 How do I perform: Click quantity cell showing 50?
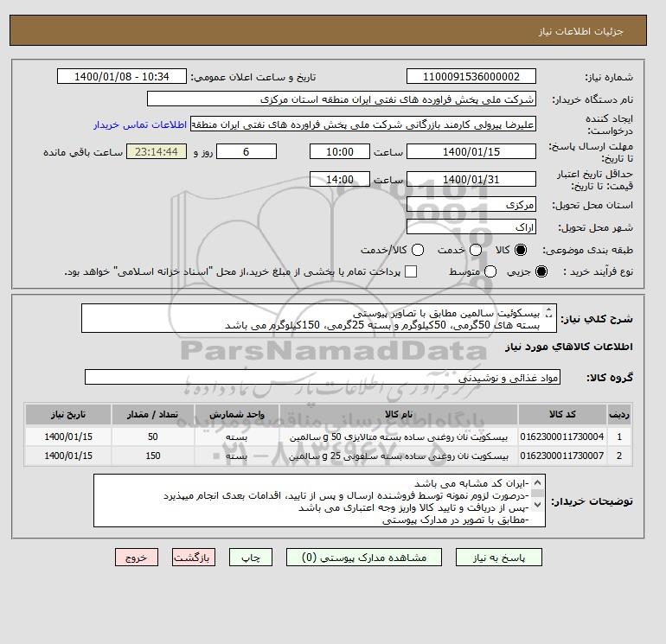coord(153,437)
